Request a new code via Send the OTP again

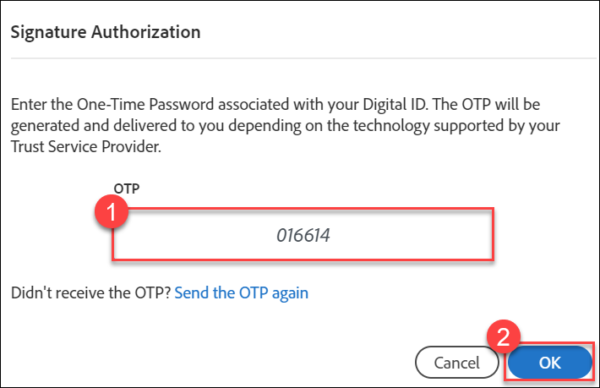[x=241, y=293]
